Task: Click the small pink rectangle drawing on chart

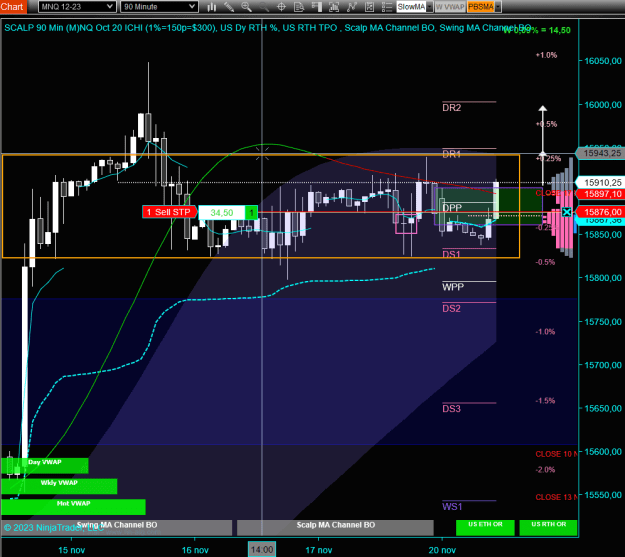Action: coord(406,224)
